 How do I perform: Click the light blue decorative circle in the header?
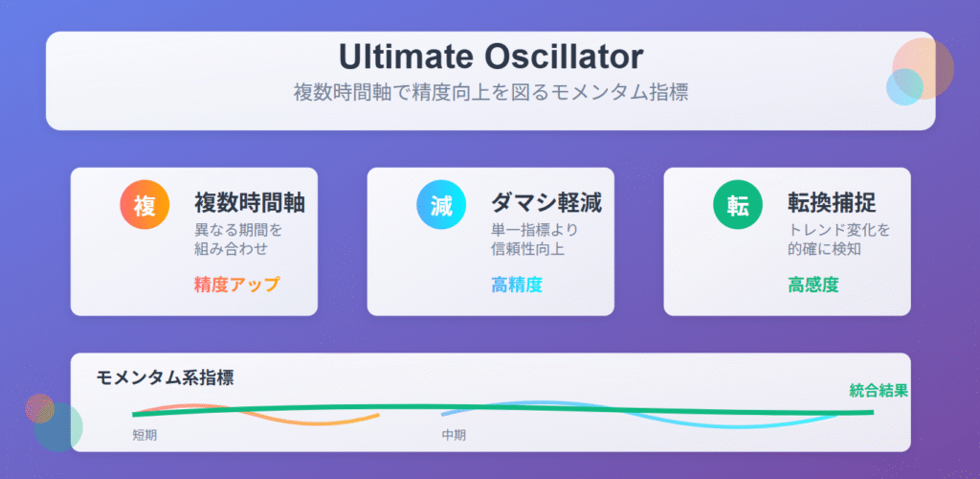(x=904, y=86)
